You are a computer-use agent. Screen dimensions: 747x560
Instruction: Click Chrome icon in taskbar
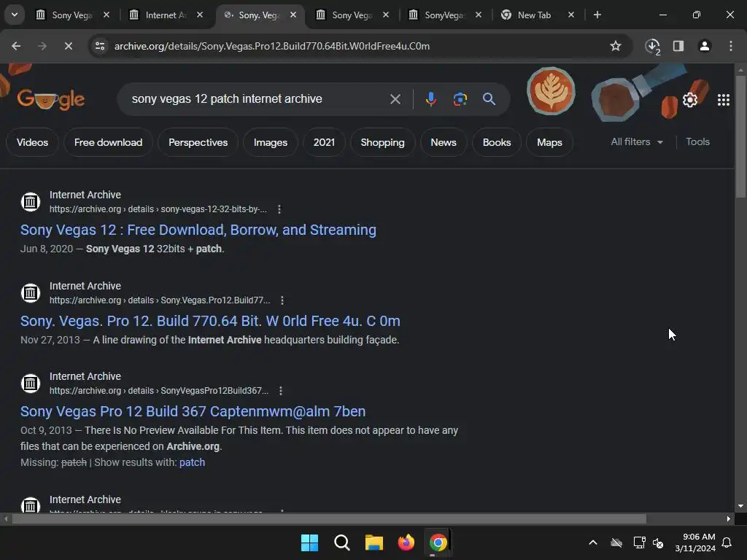[438, 542]
